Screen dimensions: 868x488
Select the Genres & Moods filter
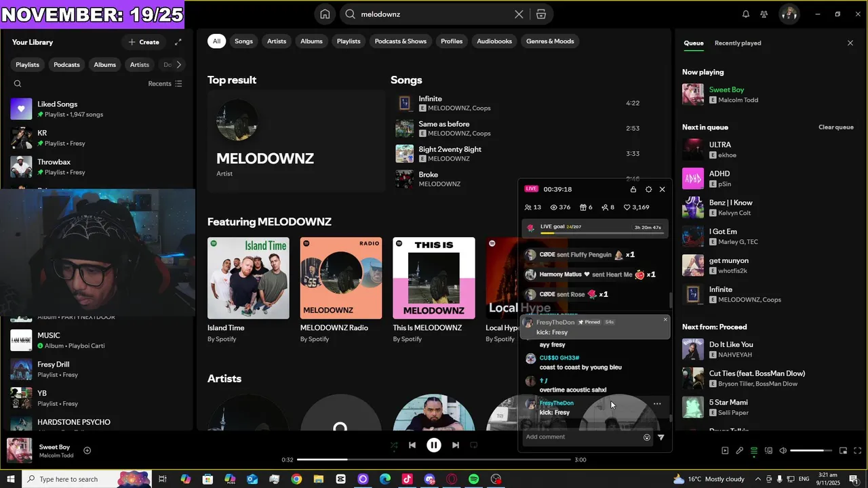tap(550, 41)
